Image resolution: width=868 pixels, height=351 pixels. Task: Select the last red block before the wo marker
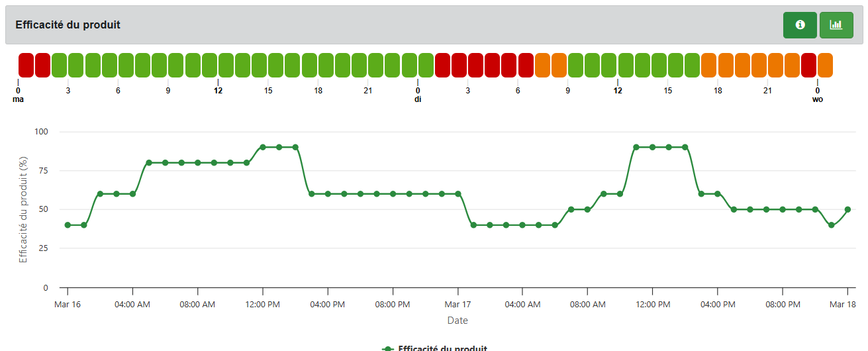click(808, 65)
